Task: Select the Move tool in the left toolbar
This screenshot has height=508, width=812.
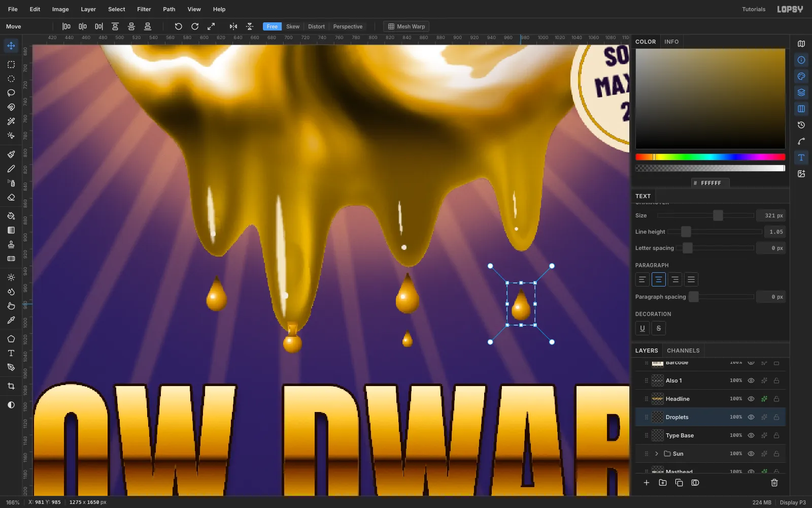Action: tap(11, 46)
